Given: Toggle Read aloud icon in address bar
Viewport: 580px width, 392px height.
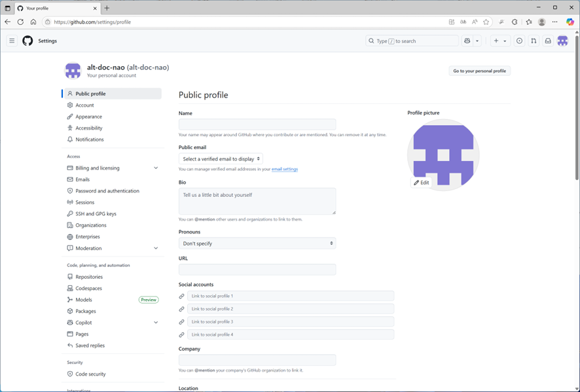Looking at the screenshot, I should pyautogui.click(x=475, y=22).
